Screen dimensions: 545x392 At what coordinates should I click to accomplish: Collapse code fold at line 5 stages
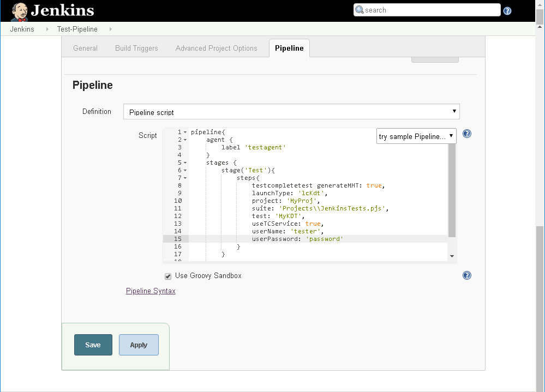(x=185, y=163)
